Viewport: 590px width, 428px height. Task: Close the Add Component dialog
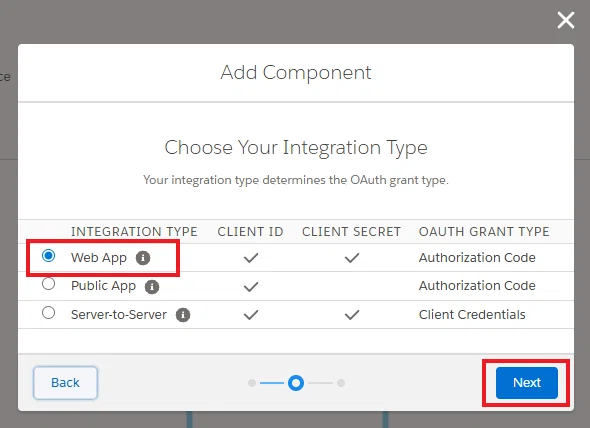pos(566,20)
